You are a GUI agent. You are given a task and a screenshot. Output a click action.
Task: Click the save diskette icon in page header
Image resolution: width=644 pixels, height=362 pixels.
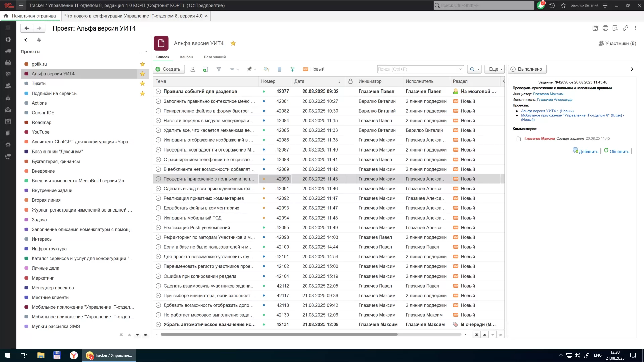595,28
